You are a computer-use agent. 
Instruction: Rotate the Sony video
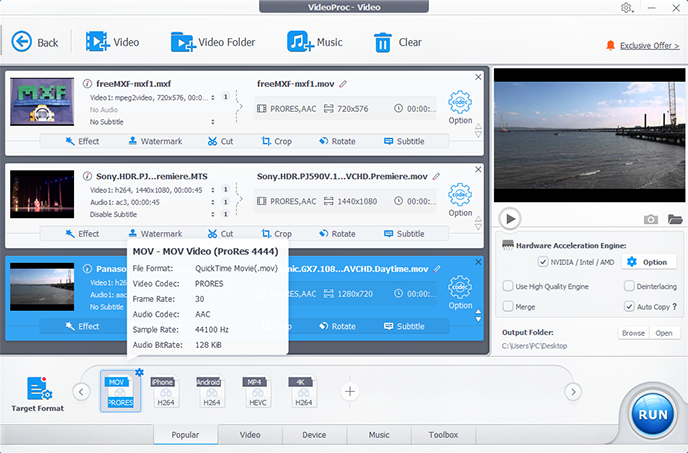point(337,234)
